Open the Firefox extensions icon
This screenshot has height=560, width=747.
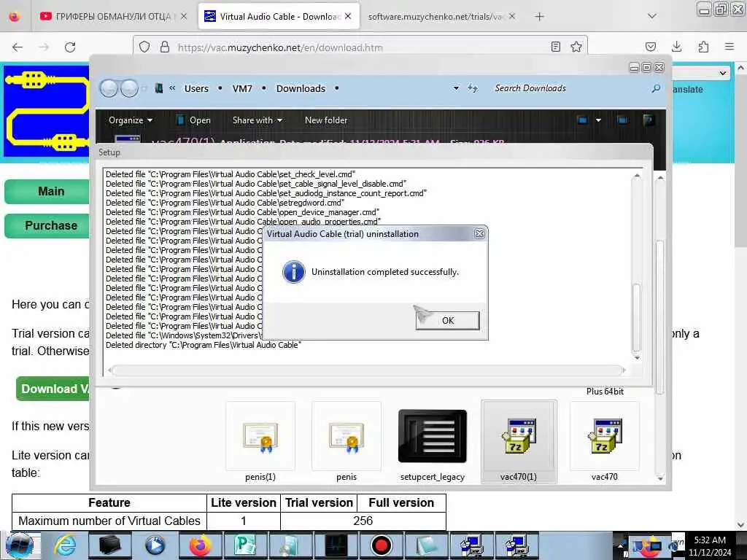703,47
